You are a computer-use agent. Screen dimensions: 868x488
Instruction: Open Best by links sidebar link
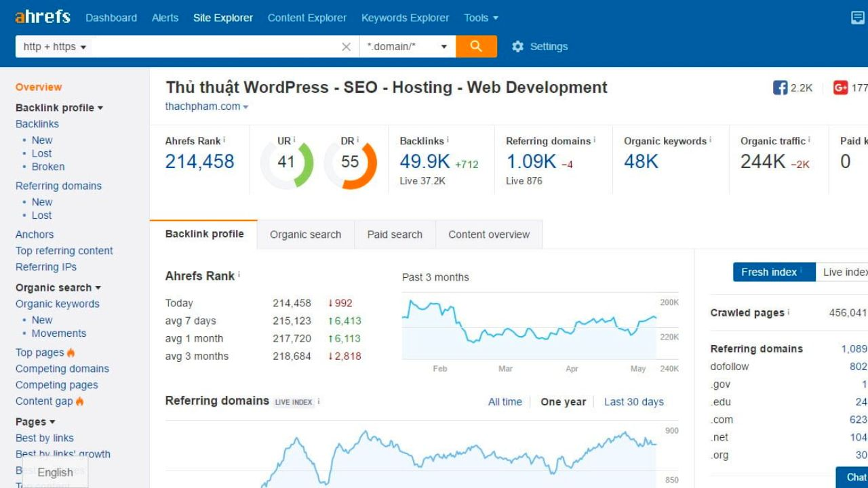tap(45, 438)
